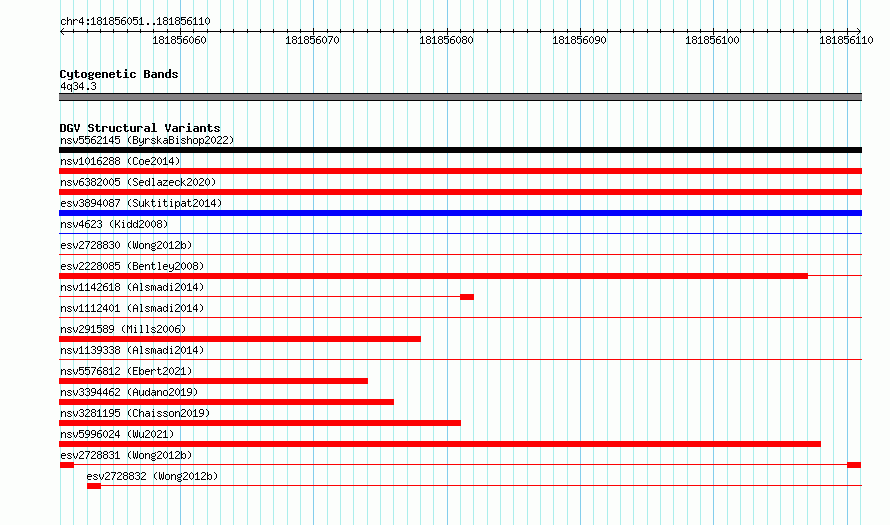Click ruler position 181856090
Viewport: 890px width, 525px height.
[x=580, y=40]
